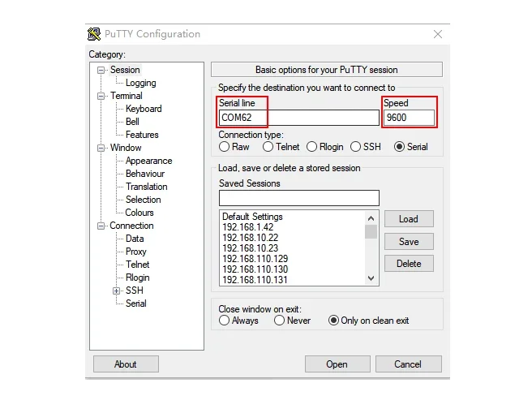Set close window on exit to Never
The image size is (532, 409).
[x=279, y=321]
